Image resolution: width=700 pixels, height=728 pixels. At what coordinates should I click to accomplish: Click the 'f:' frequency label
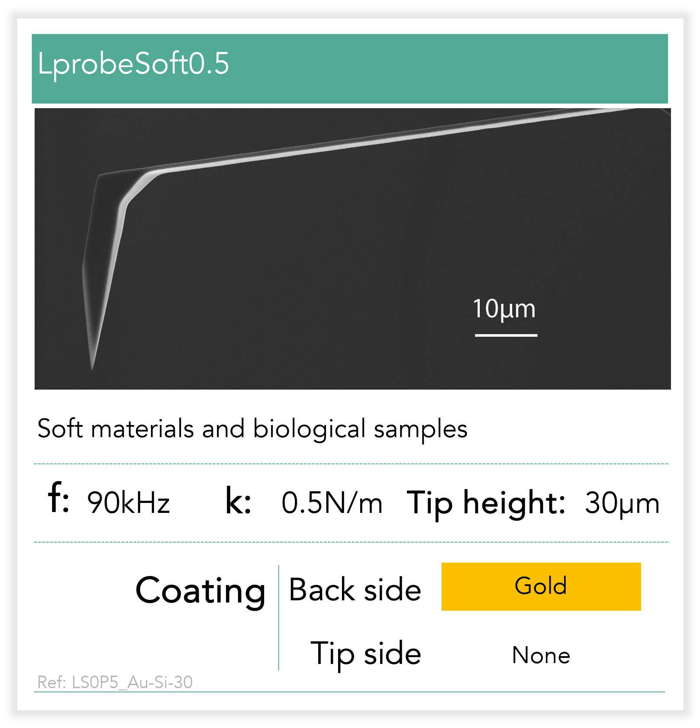58,499
